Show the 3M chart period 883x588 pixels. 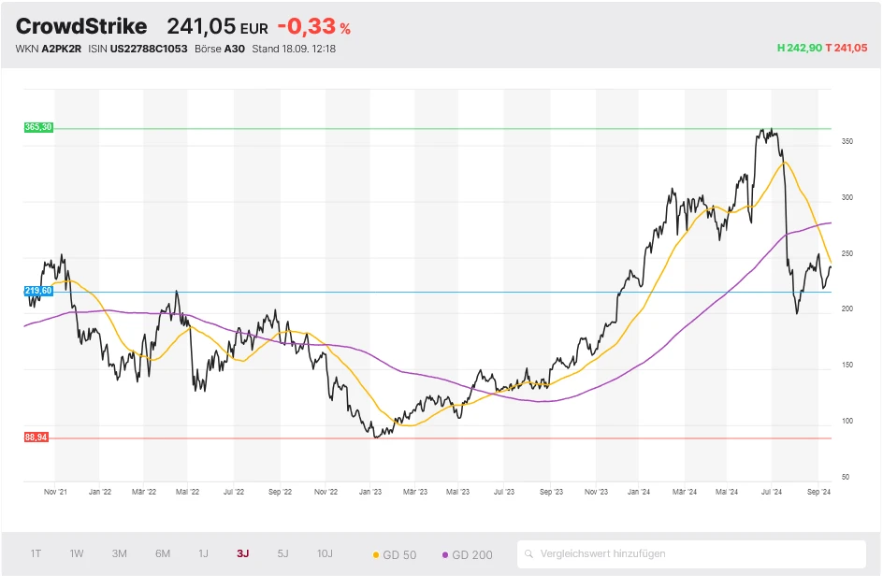(119, 553)
